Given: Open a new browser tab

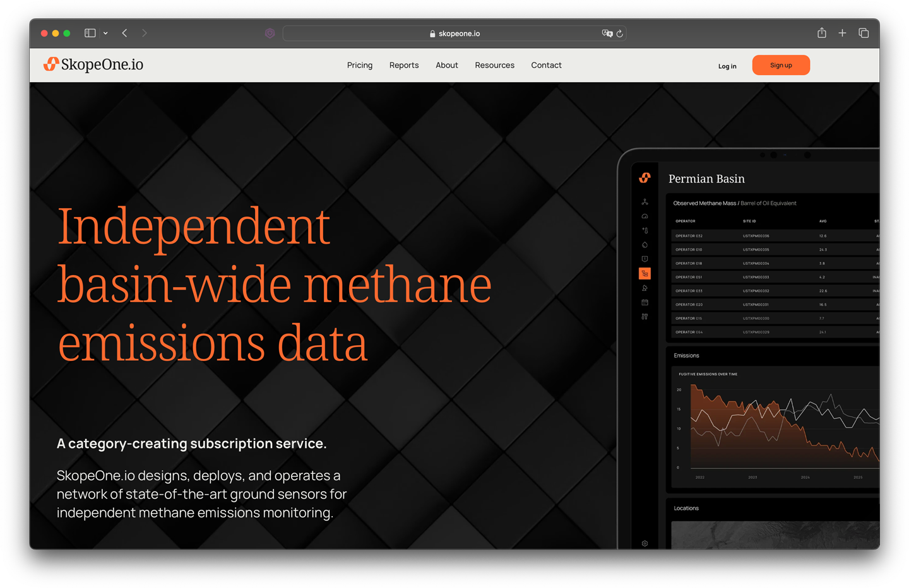Looking at the screenshot, I should pyautogui.click(x=842, y=33).
